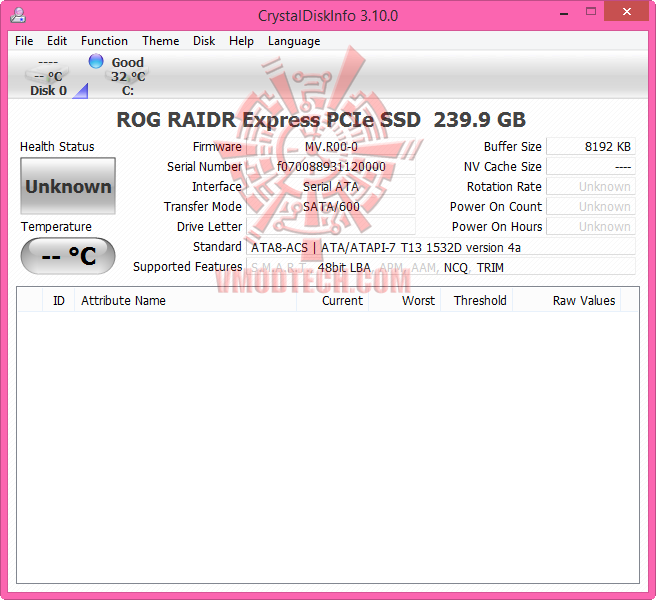
Task: Click the Supported Features label
Action: pyautogui.click(x=187, y=267)
